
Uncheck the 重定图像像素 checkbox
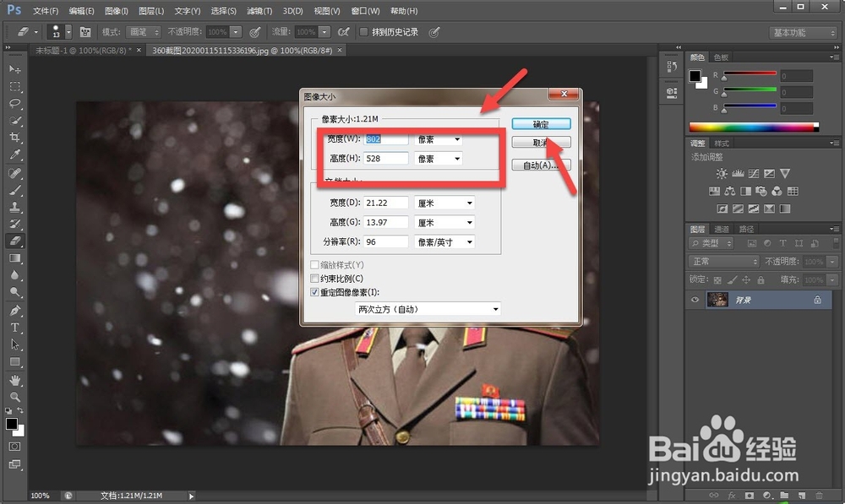point(315,291)
